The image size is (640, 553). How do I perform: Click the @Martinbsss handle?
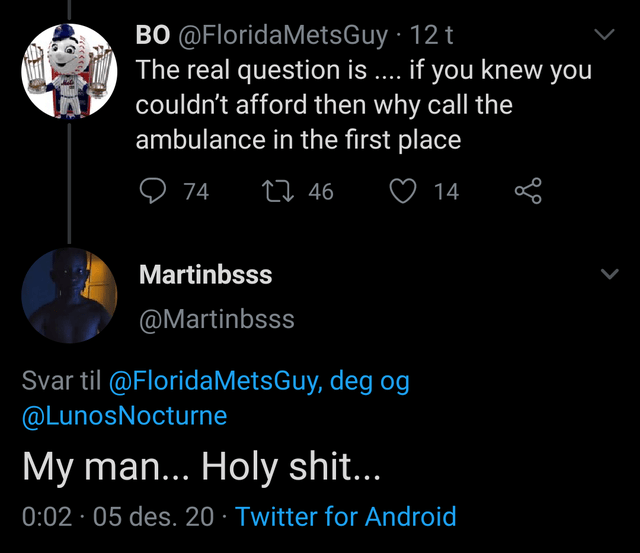[216, 318]
